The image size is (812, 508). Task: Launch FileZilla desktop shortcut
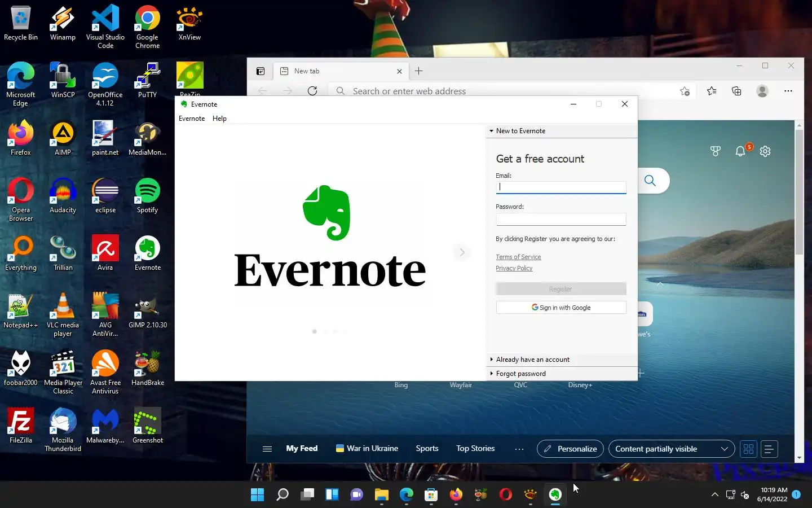point(21,426)
